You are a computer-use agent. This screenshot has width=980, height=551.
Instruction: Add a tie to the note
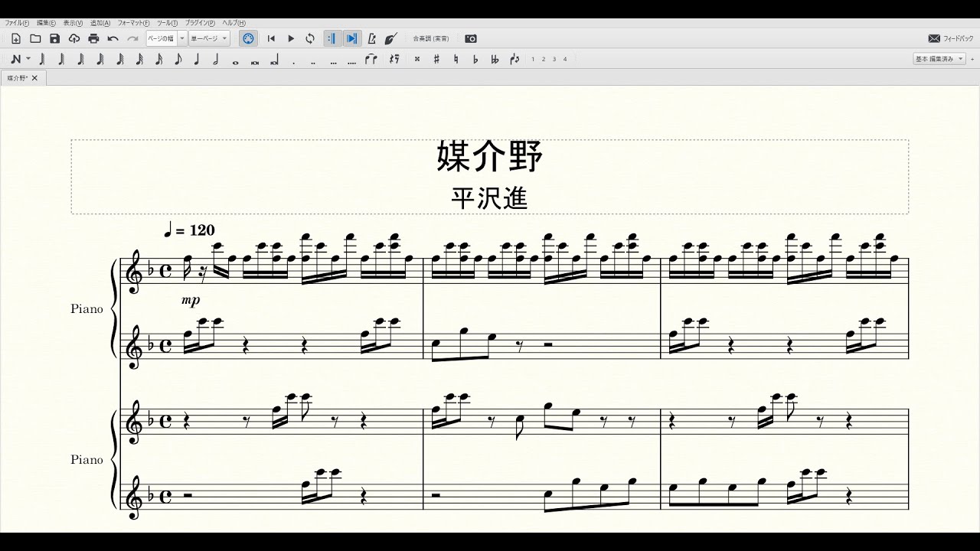(371, 59)
